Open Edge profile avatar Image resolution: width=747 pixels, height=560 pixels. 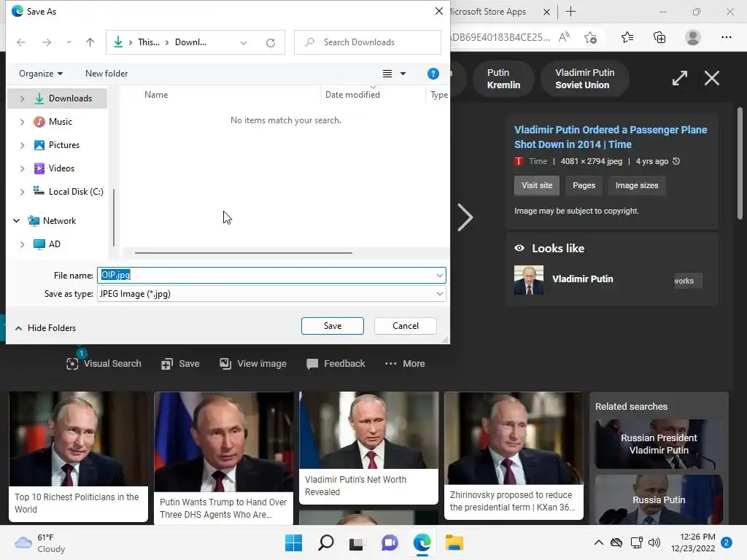(x=693, y=37)
